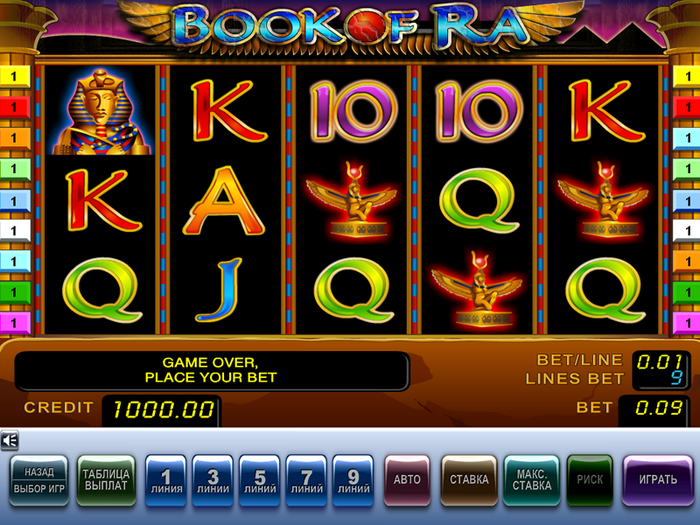Viewport: 700px width, 525px height.
Task: Mute sound with the speaker icon
Action: pyautogui.click(x=9, y=441)
